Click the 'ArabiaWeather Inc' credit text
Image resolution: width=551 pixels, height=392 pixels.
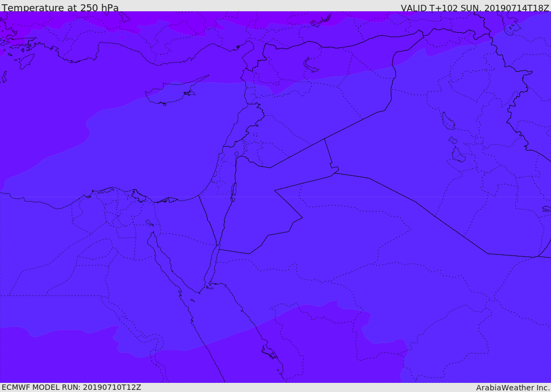512,388
